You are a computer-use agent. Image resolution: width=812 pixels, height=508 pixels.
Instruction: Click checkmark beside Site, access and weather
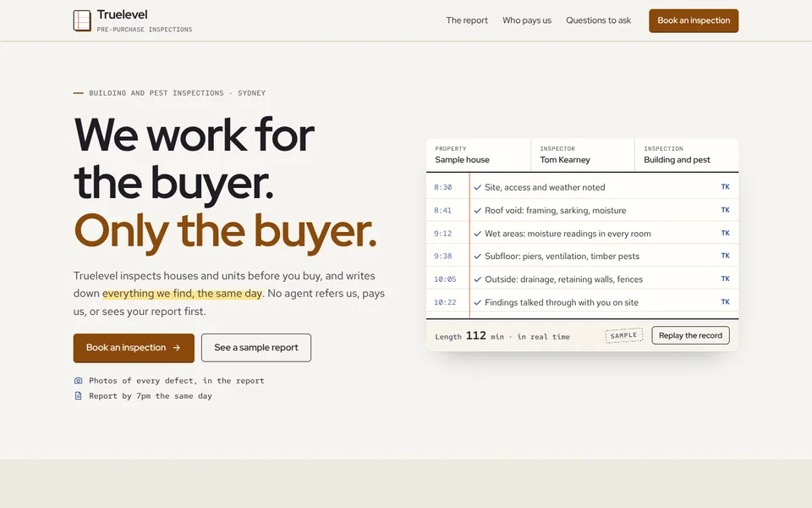[x=477, y=188]
